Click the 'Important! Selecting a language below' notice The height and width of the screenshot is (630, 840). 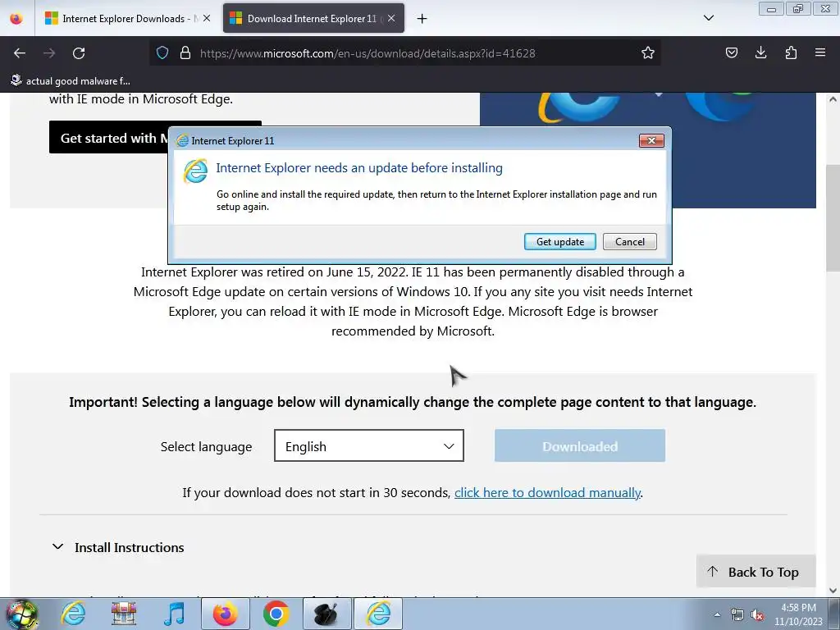click(413, 402)
